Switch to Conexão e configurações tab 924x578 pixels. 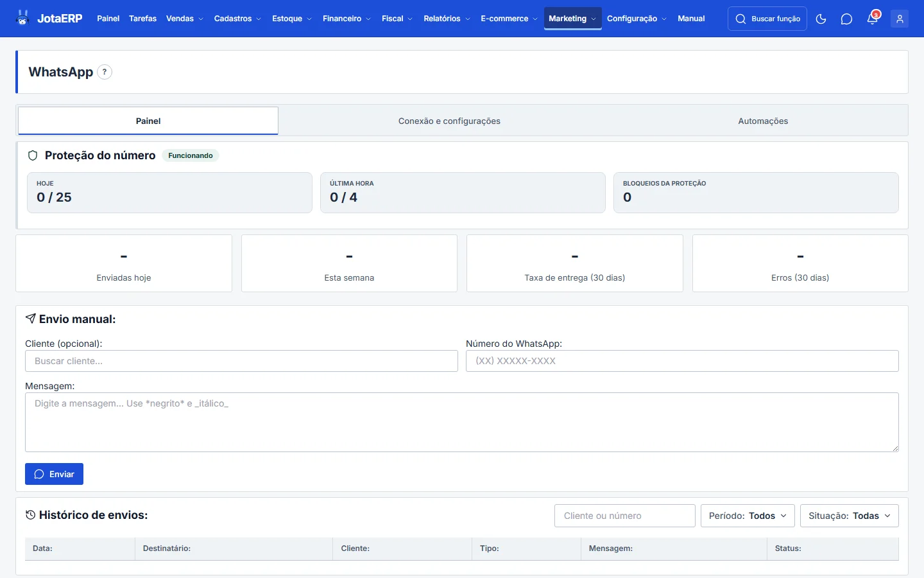[x=449, y=121]
